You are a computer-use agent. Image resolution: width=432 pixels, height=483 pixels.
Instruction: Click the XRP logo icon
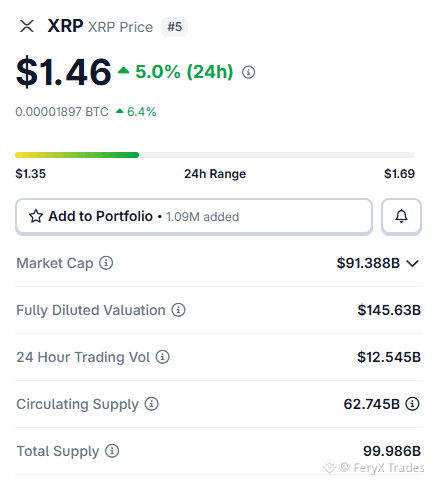click(x=27, y=26)
